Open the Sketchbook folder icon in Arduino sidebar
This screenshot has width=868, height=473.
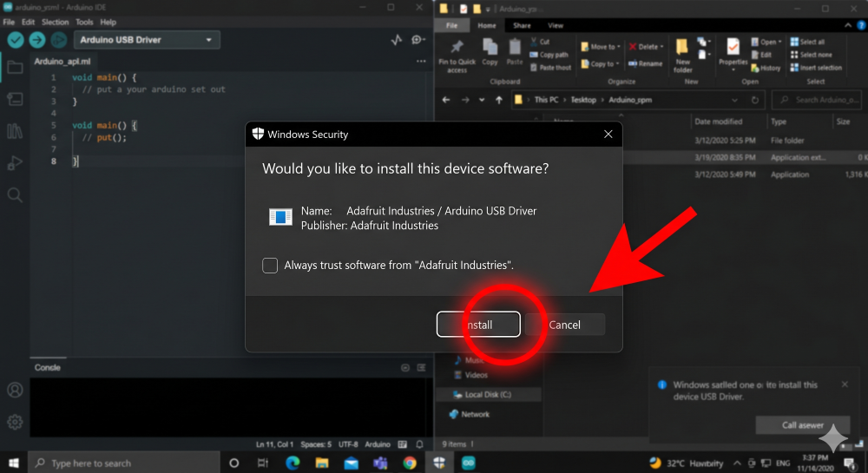15,68
